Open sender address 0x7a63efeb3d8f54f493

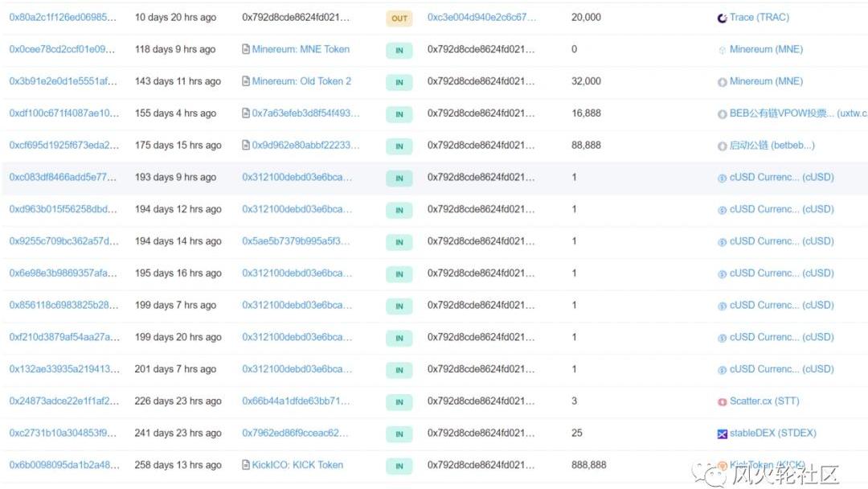pyautogui.click(x=305, y=113)
